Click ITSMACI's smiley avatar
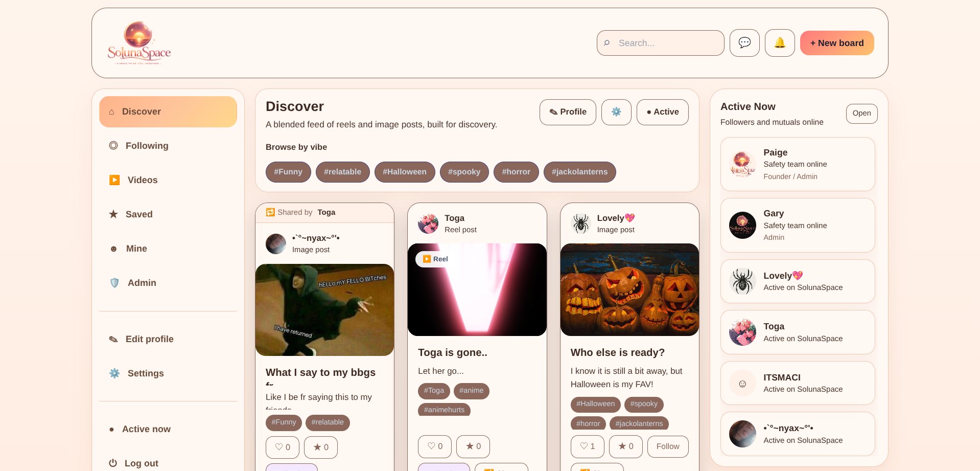The image size is (980, 471). click(742, 383)
